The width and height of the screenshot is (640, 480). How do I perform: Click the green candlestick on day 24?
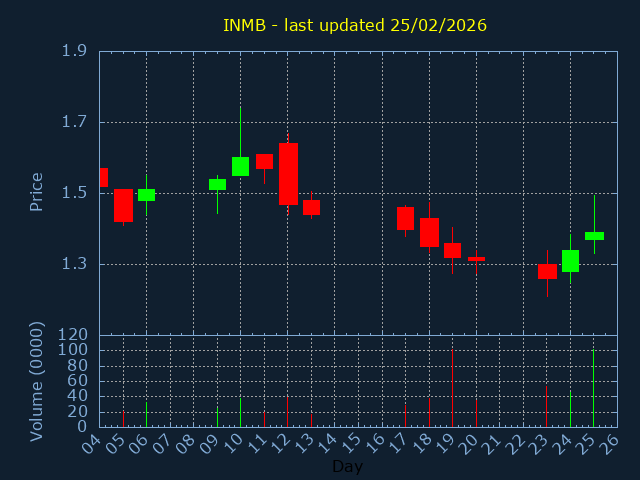[570, 260]
